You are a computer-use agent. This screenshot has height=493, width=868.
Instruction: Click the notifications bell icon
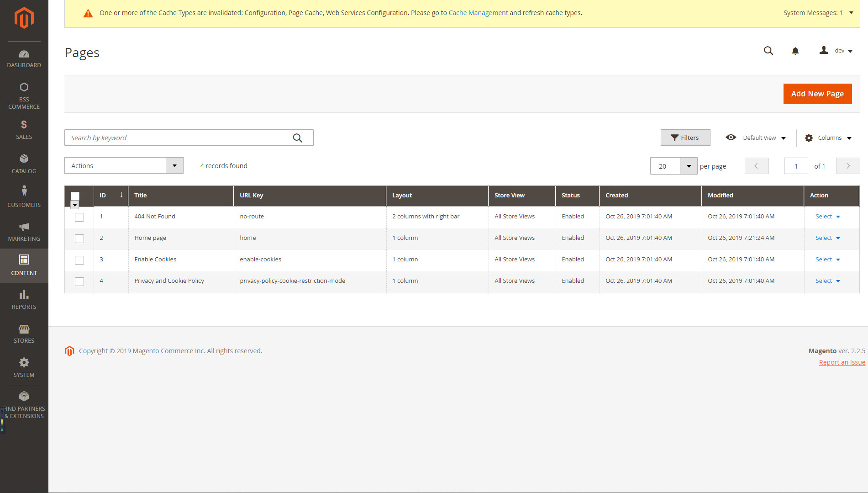point(795,51)
